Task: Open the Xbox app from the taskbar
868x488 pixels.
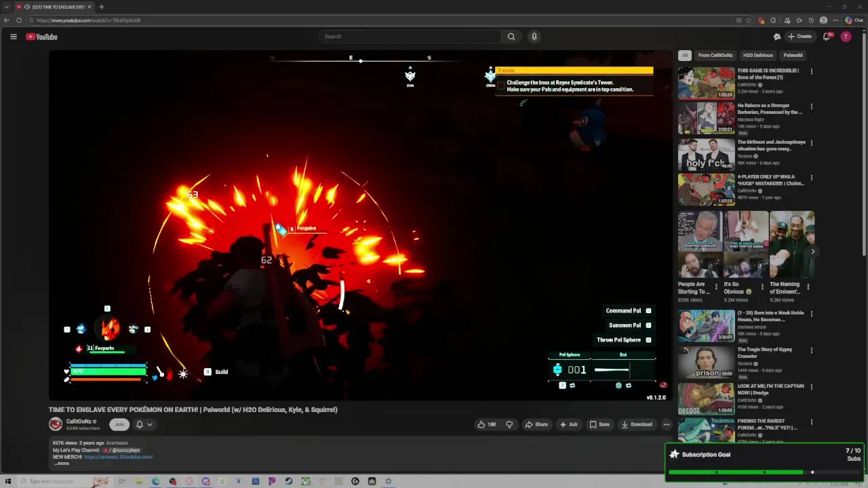Action: click(306, 481)
